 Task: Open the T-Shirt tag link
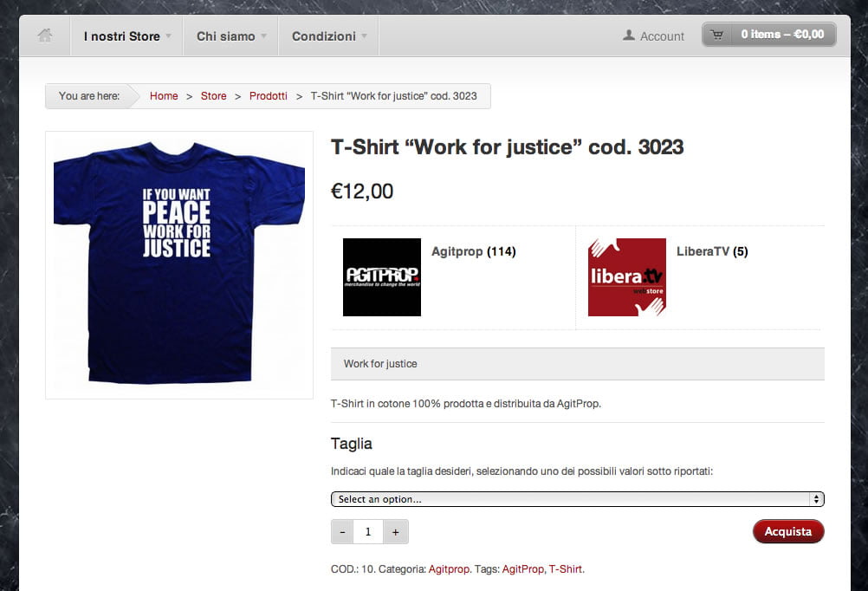point(565,568)
